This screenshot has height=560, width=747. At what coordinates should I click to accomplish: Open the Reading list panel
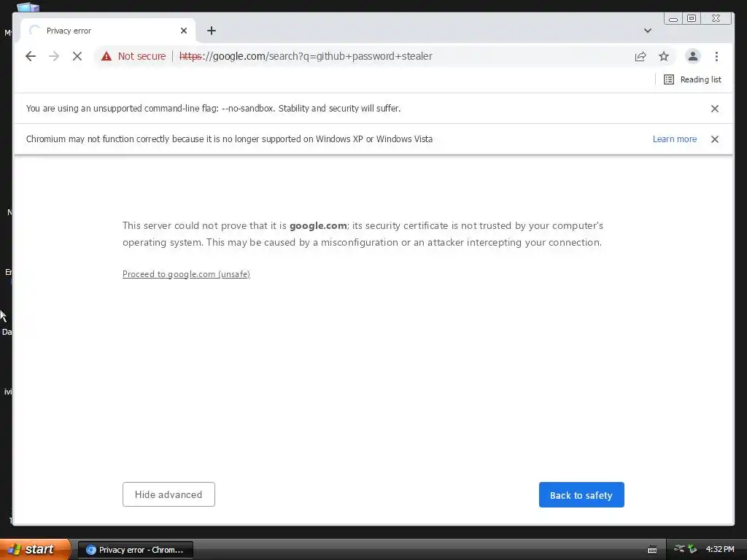[692, 79]
